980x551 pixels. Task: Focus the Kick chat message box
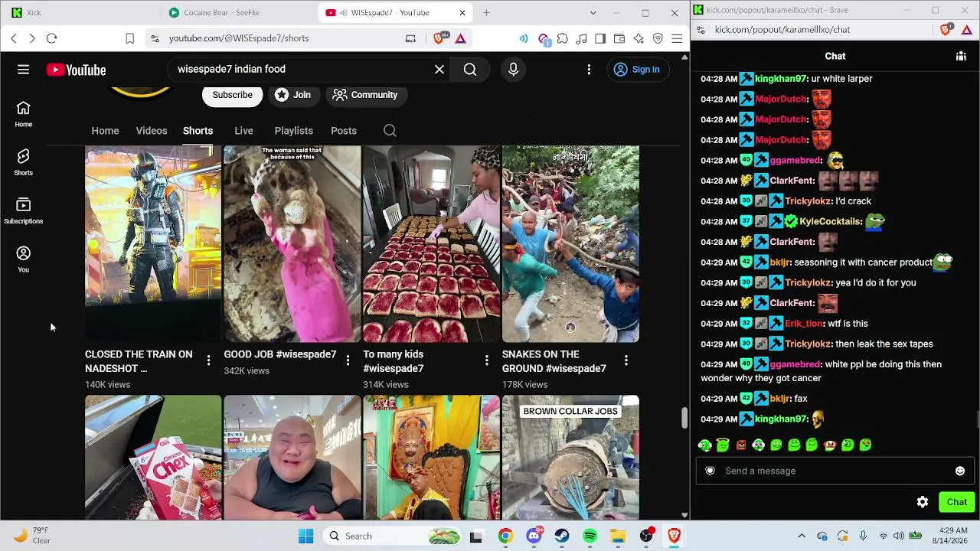[835, 471]
